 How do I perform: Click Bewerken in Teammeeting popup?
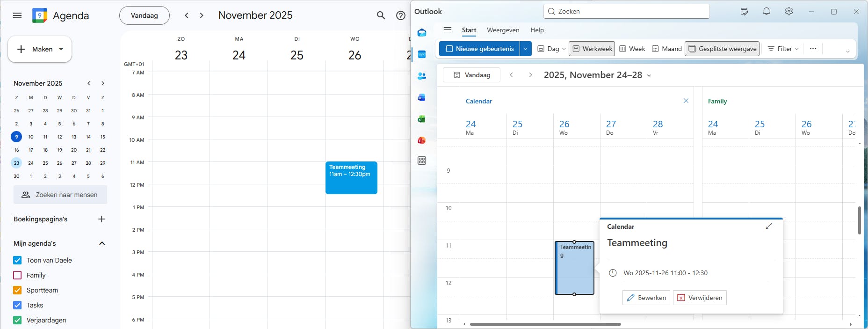(x=646, y=298)
